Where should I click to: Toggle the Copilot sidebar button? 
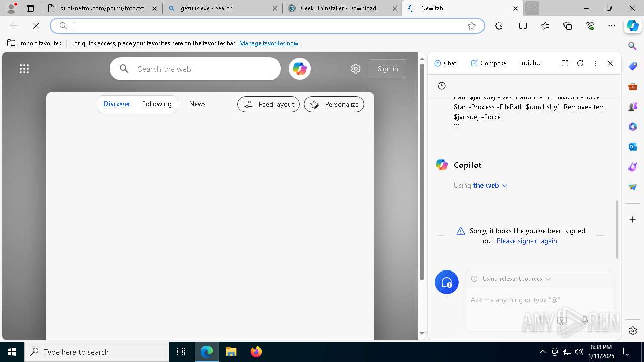pos(633,26)
